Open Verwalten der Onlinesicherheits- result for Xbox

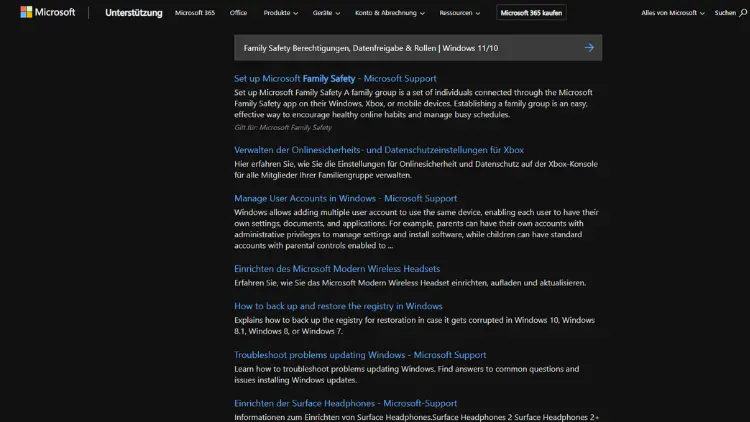[x=379, y=150]
